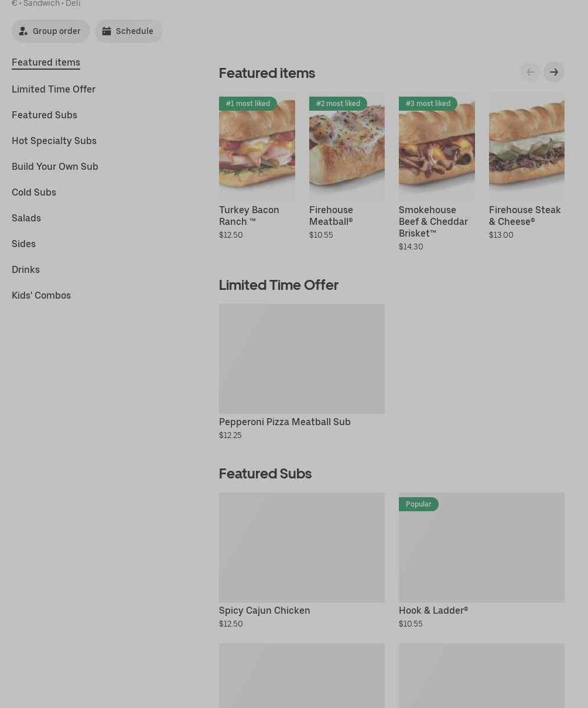Select Salads in the sidebar
Image resolution: width=588 pixels, height=708 pixels.
(26, 218)
